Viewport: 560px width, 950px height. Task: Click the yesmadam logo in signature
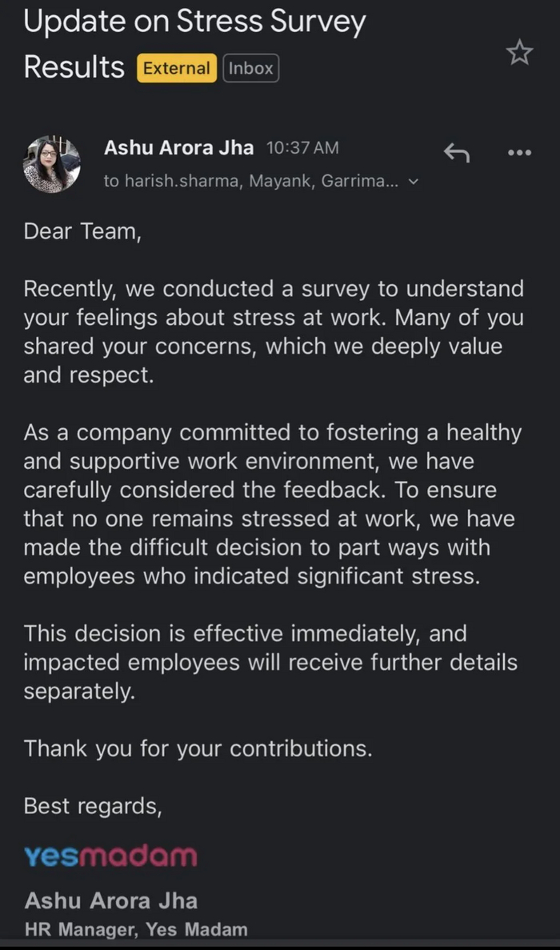coord(110,856)
